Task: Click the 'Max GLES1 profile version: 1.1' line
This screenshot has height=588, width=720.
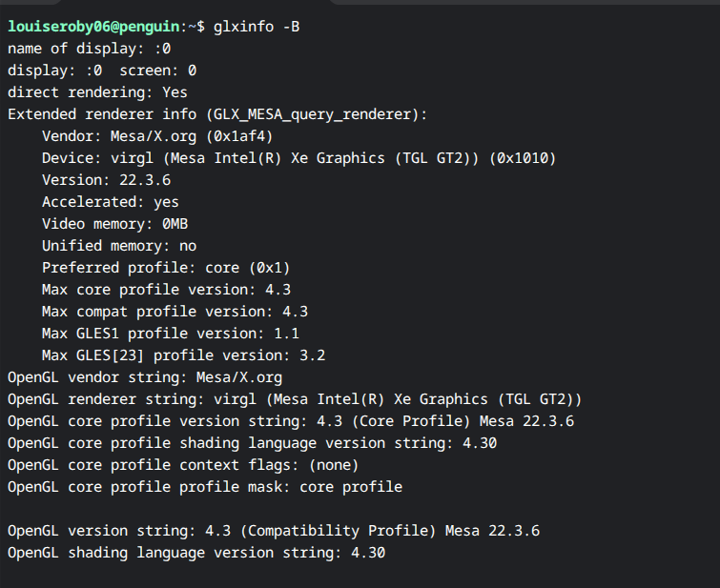Action: click(171, 334)
